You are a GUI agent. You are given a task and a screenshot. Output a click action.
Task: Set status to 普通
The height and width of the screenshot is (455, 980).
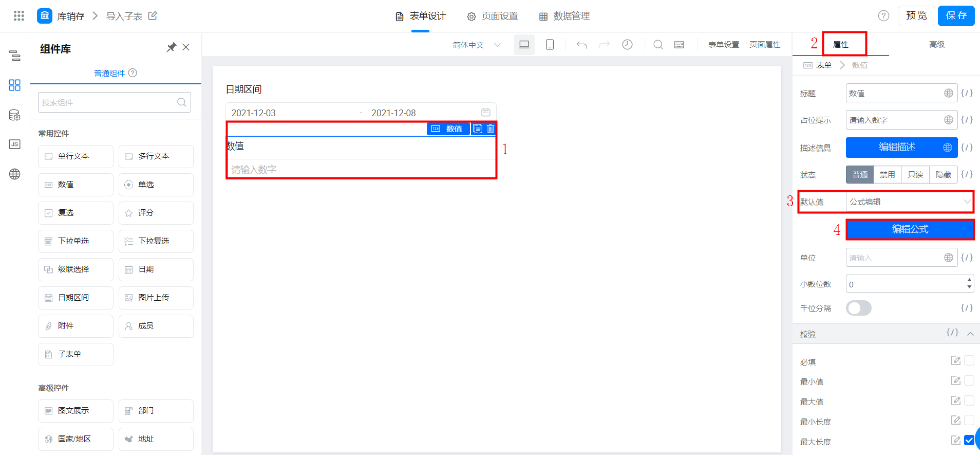[x=860, y=175]
